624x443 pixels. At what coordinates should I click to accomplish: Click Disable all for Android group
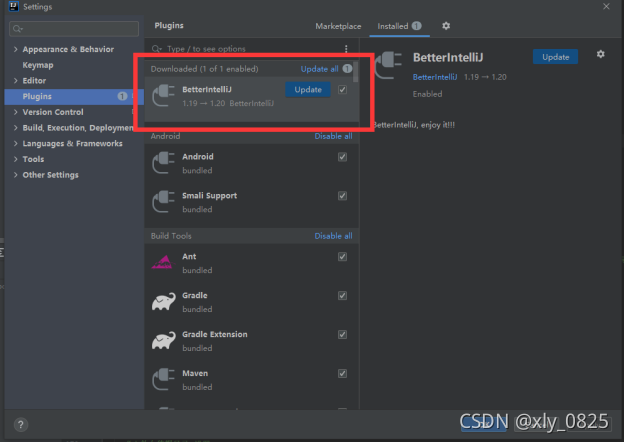click(x=333, y=136)
